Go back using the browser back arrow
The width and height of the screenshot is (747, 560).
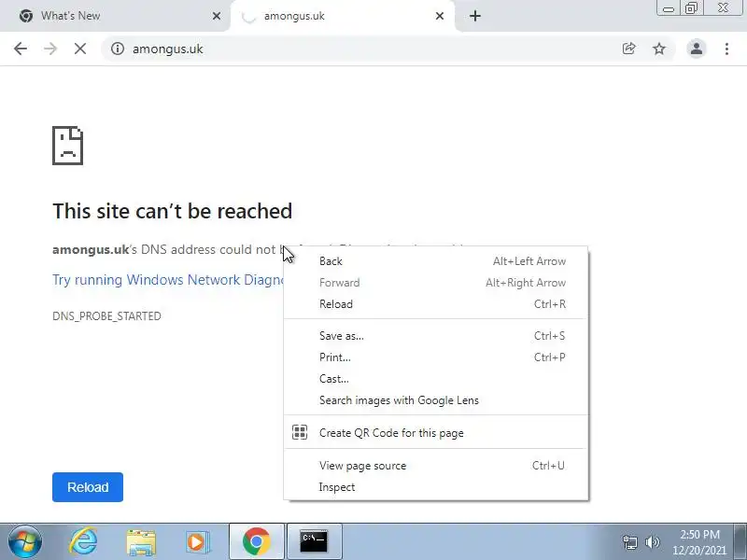coord(21,49)
